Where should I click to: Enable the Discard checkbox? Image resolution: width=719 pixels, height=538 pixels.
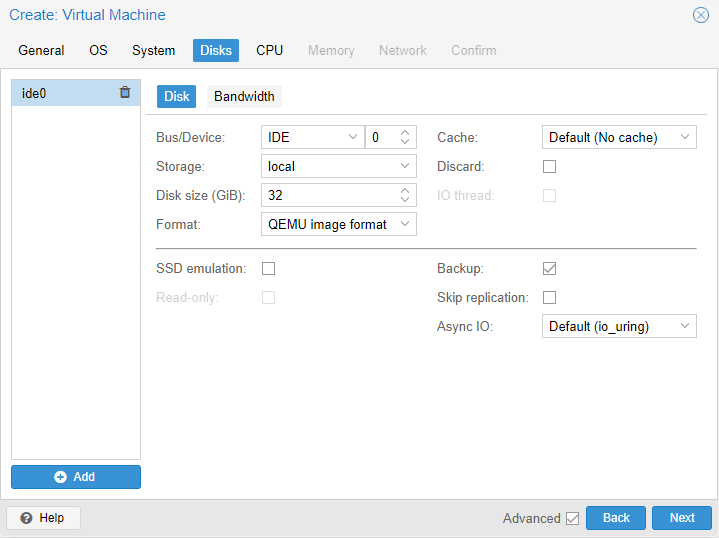pyautogui.click(x=549, y=167)
